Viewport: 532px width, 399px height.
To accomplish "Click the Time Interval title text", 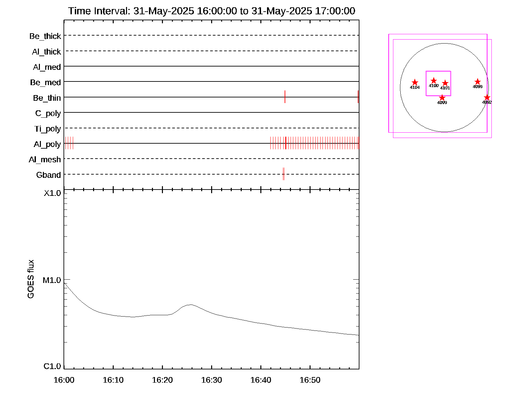I will (x=211, y=11).
